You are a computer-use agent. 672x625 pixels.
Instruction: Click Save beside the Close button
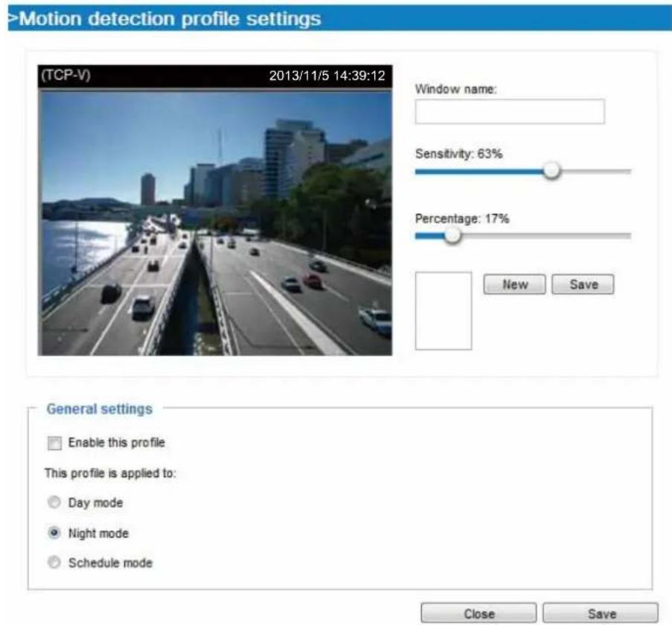pos(601,613)
